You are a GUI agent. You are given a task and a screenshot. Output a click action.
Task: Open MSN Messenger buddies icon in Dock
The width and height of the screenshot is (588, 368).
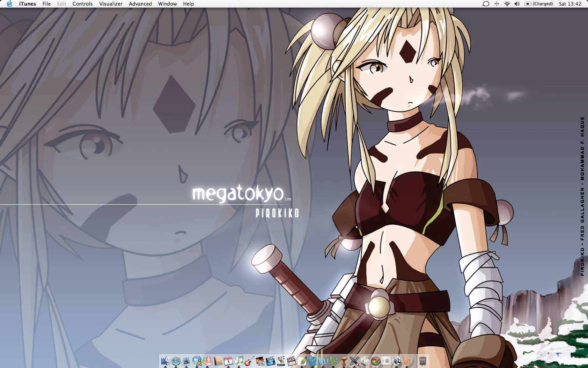[x=207, y=361]
